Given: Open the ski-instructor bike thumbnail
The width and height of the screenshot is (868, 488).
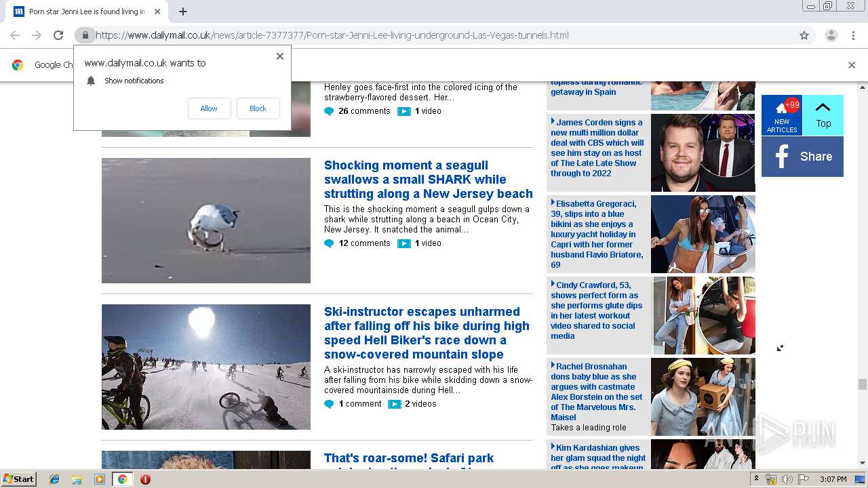Looking at the screenshot, I should [206, 367].
